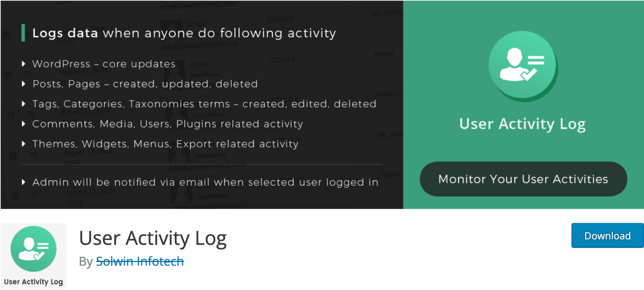
Task: Click the User Activity Log plugin icon
Action: (34, 249)
